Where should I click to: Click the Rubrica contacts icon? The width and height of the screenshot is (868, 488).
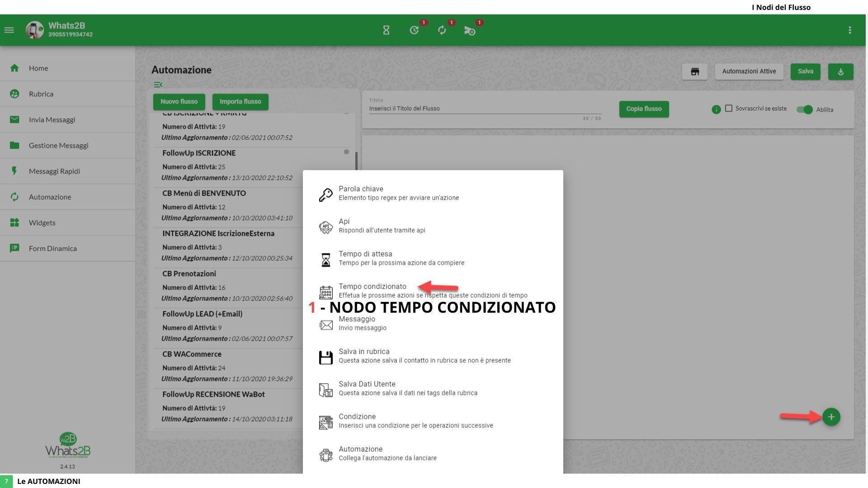(x=14, y=94)
